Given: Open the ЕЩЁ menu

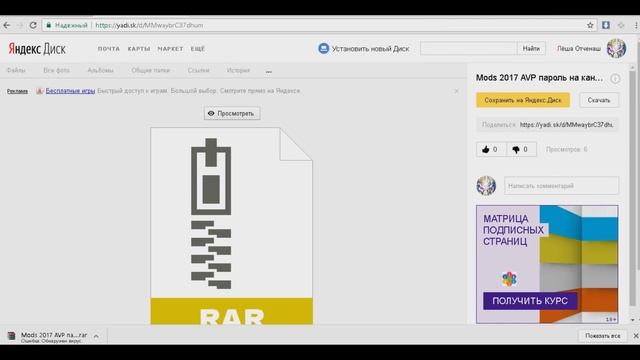Looking at the screenshot, I should tap(198, 49).
